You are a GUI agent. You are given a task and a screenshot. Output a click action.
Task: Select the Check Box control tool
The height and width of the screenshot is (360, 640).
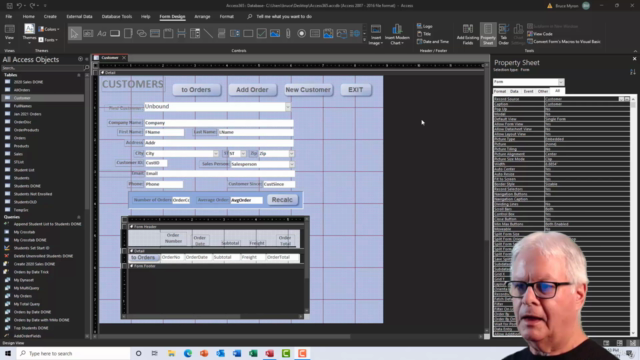click(262, 33)
